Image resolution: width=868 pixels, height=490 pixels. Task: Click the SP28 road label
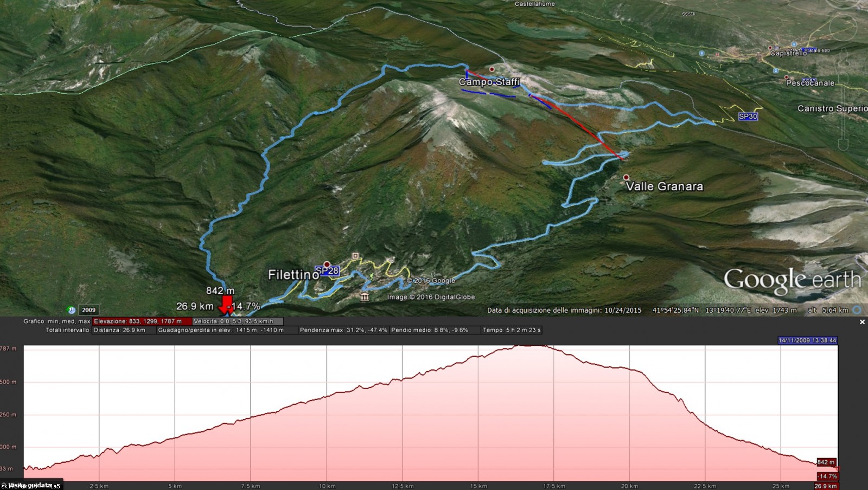click(x=327, y=270)
